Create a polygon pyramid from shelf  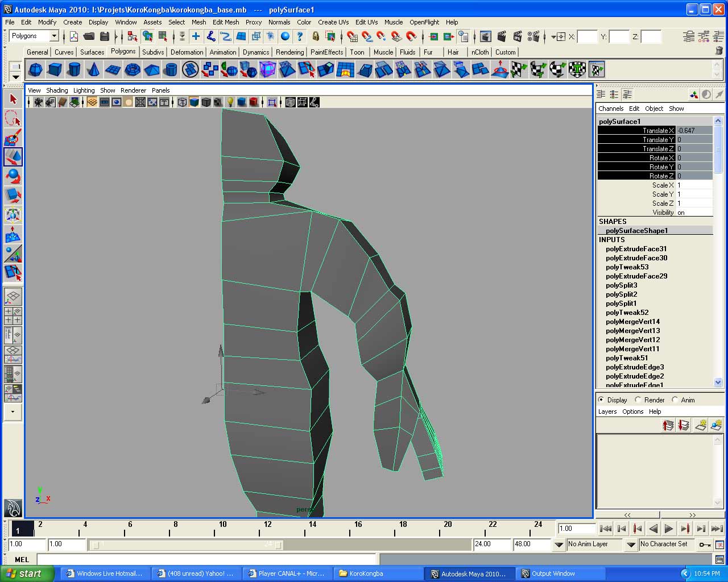pos(151,70)
